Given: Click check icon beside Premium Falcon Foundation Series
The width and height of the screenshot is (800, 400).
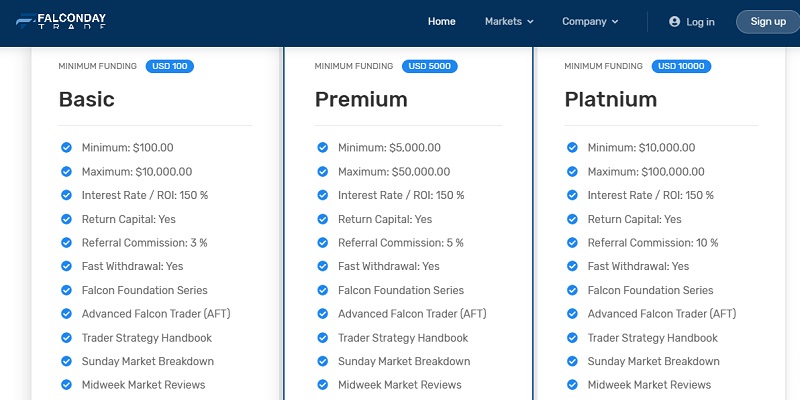Looking at the screenshot, I should pos(322,290).
